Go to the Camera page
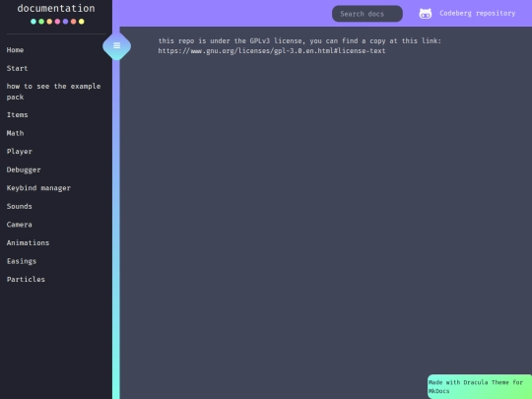Screen dimensions: 532x399 (20, 225)
